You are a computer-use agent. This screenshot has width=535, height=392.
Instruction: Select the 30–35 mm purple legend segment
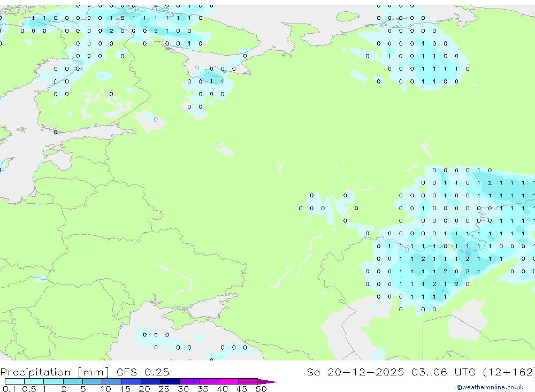190,381
